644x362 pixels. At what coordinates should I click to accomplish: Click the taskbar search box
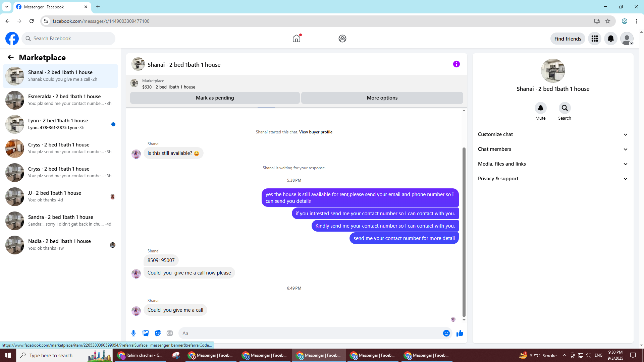pyautogui.click(x=64, y=355)
